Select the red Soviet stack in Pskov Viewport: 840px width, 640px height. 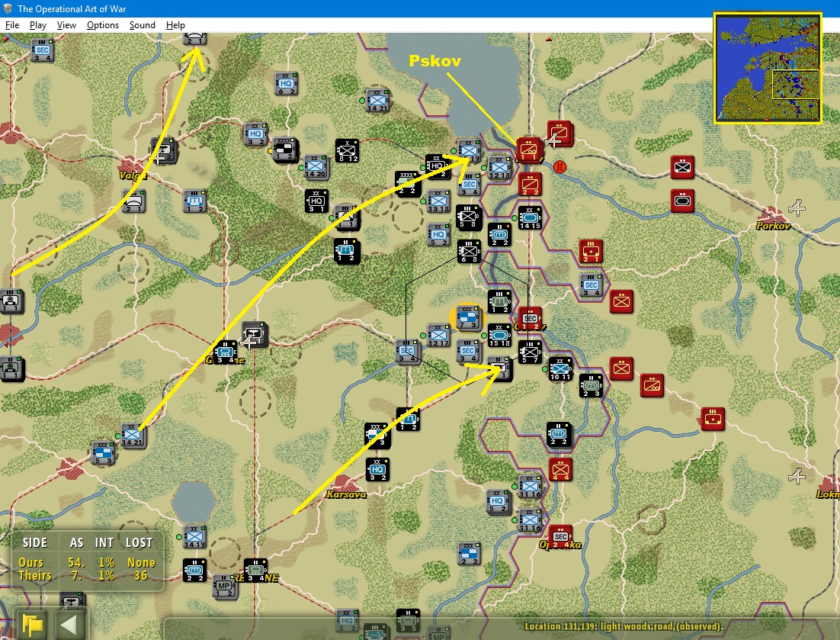(x=529, y=150)
